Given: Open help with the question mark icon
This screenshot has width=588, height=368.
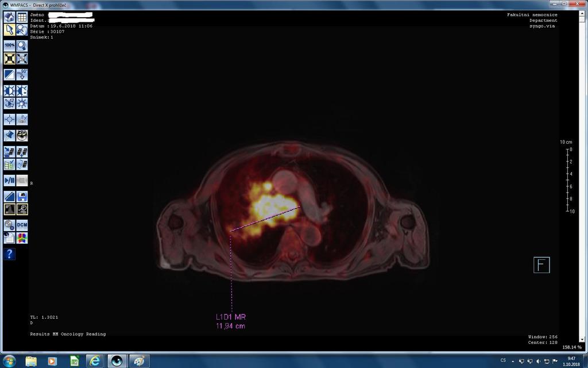Looking at the screenshot, I should pos(9,254).
